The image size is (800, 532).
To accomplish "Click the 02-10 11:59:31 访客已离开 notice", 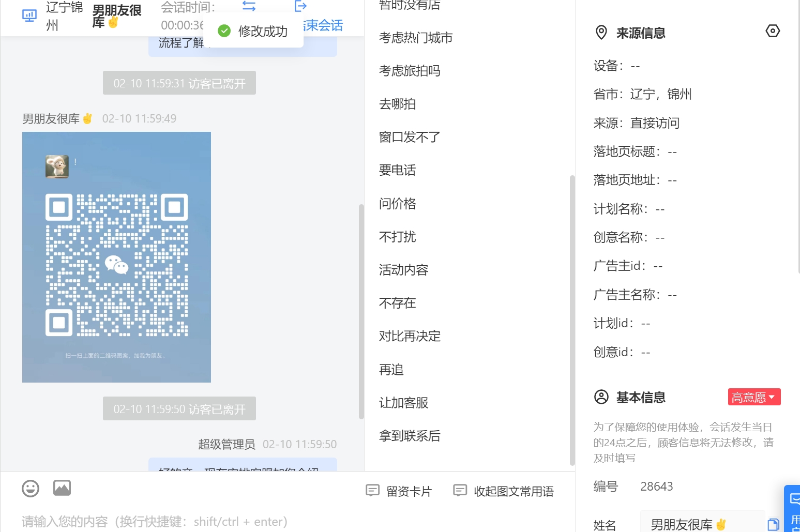I will [179, 83].
